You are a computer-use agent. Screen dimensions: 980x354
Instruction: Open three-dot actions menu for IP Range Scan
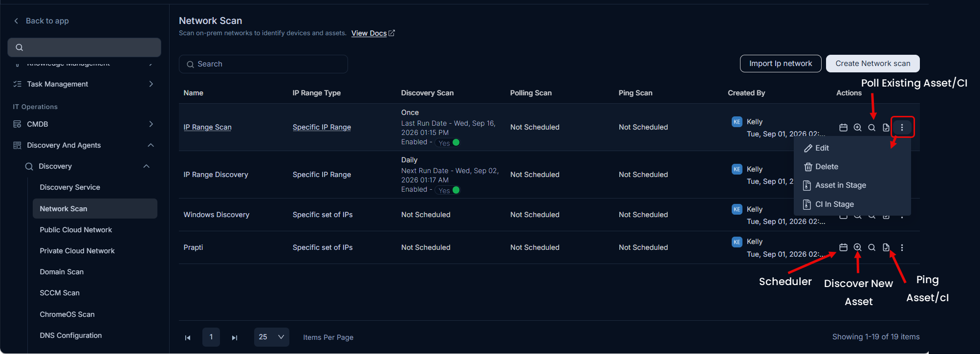902,128
